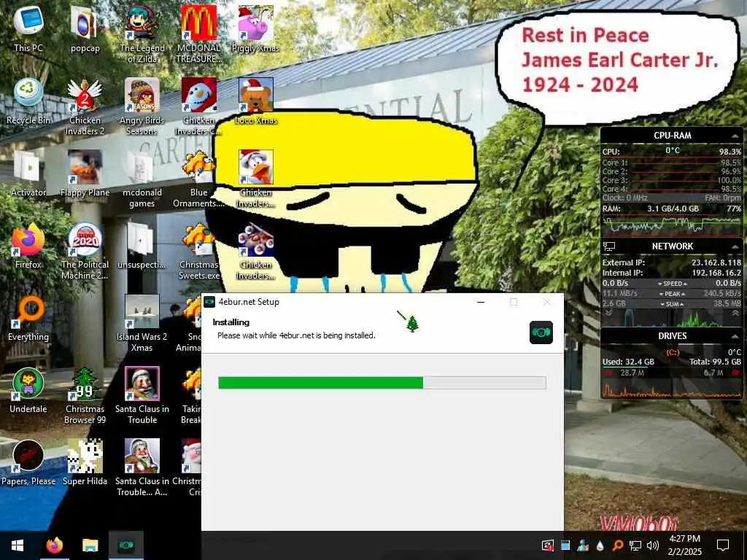
Task: Open the Recycle Bin
Action: 28,101
